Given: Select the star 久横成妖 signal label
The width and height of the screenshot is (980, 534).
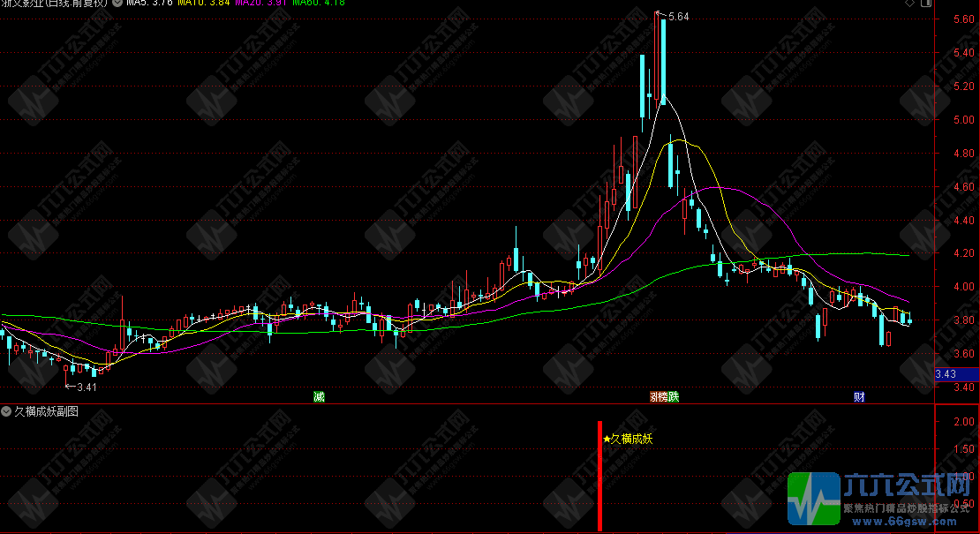Looking at the screenshot, I should pos(628,439).
